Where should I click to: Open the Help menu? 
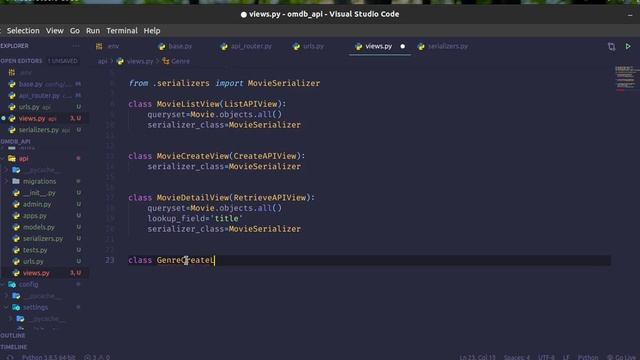pyautogui.click(x=152, y=31)
